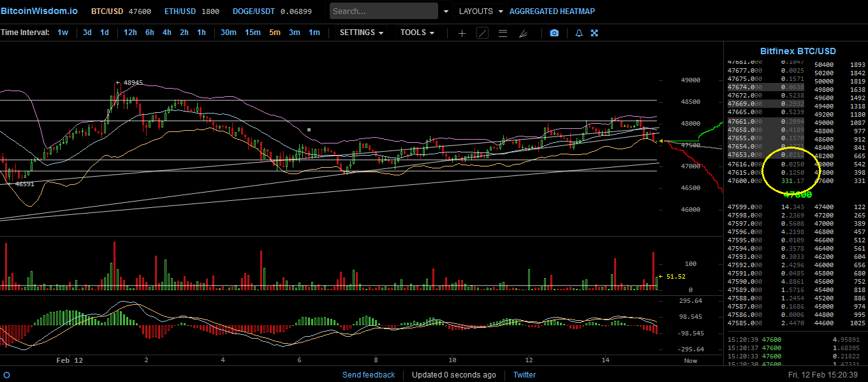Screen dimensions: 868x382
Task: Click bid order row 47590.000
Action: [765, 281]
